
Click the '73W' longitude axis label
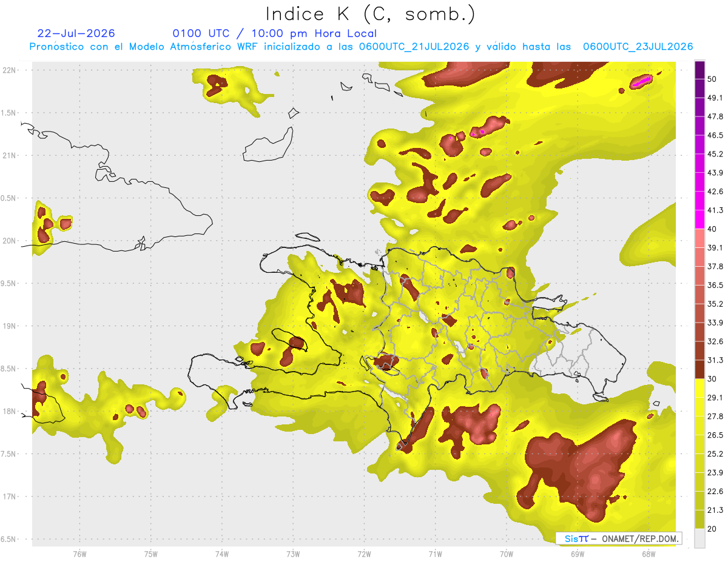tap(293, 554)
